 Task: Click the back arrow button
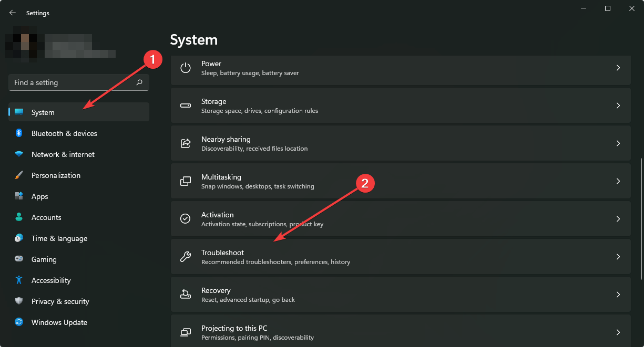(x=12, y=13)
